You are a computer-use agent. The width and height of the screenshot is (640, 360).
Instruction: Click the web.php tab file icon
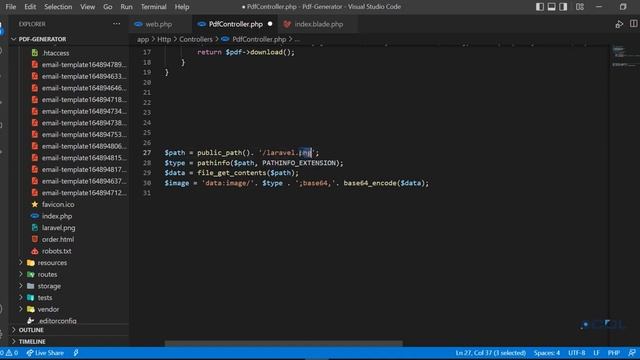pyautogui.click(x=138, y=24)
